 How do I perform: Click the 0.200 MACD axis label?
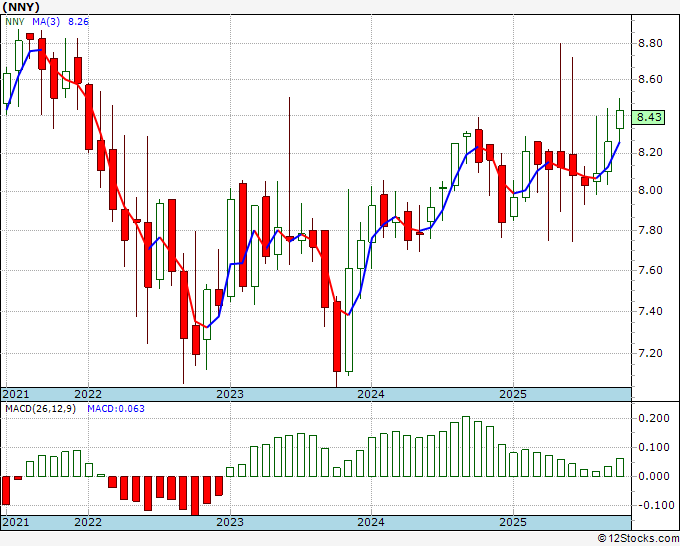point(654,418)
